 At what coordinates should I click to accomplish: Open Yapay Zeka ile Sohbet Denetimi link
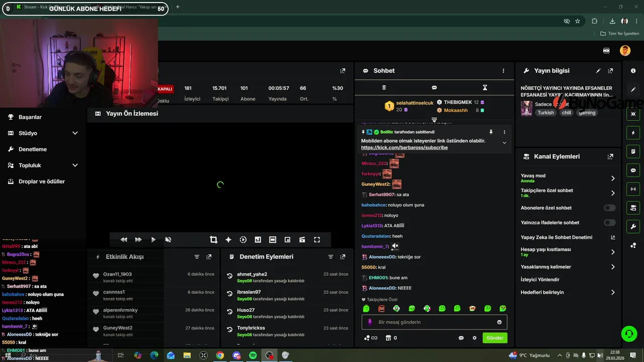[613, 237]
